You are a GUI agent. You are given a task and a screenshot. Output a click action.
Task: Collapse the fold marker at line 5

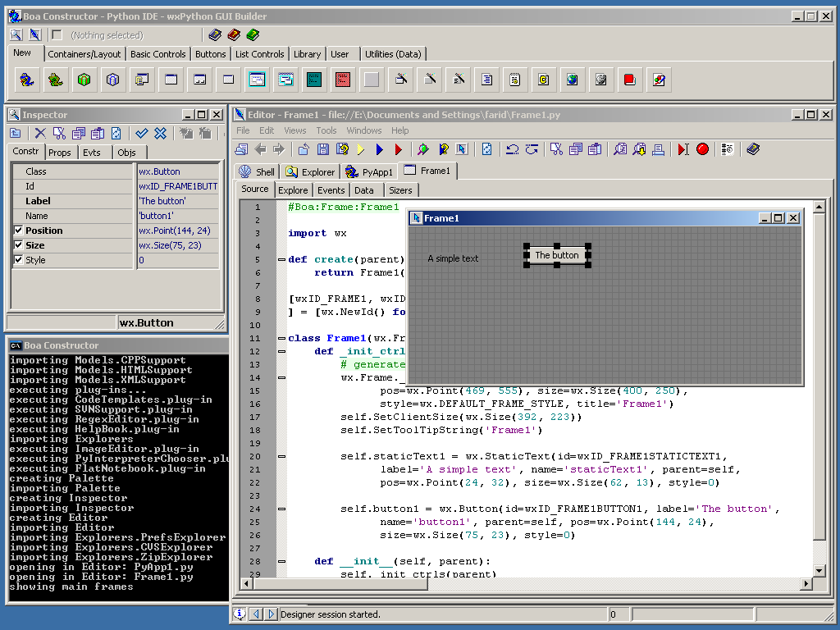(282, 259)
